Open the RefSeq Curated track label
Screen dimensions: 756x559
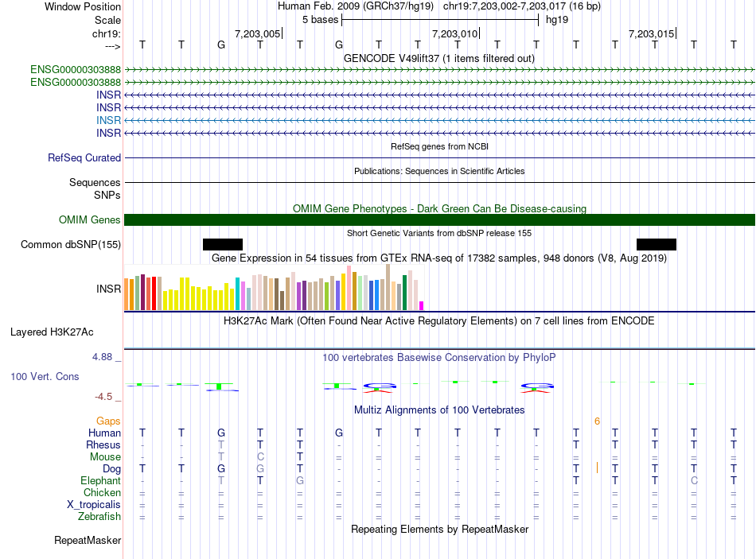pyautogui.click(x=84, y=157)
